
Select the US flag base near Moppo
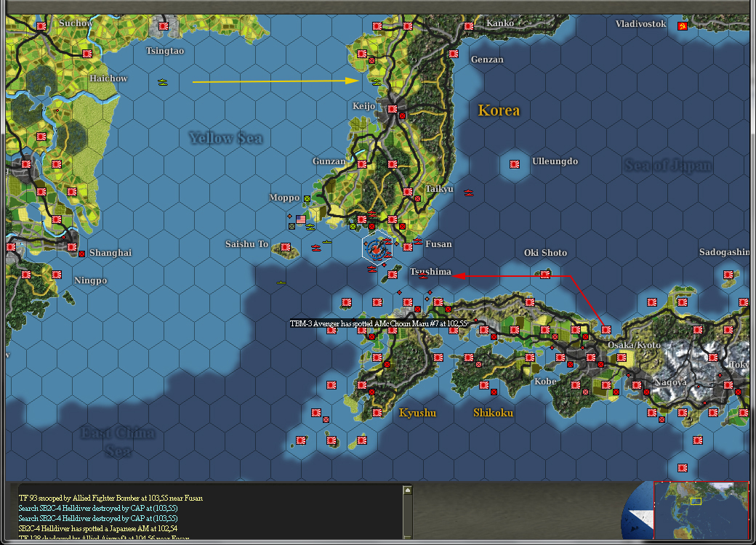click(301, 219)
